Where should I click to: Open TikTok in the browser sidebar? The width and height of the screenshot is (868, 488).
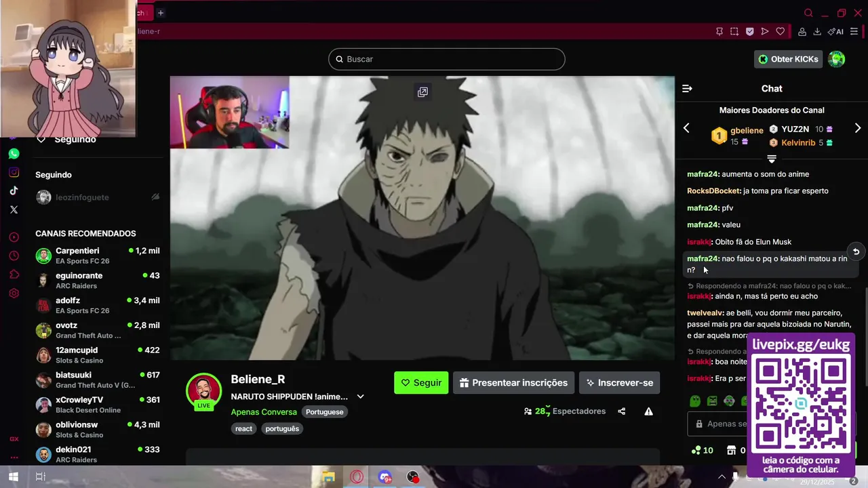(14, 190)
